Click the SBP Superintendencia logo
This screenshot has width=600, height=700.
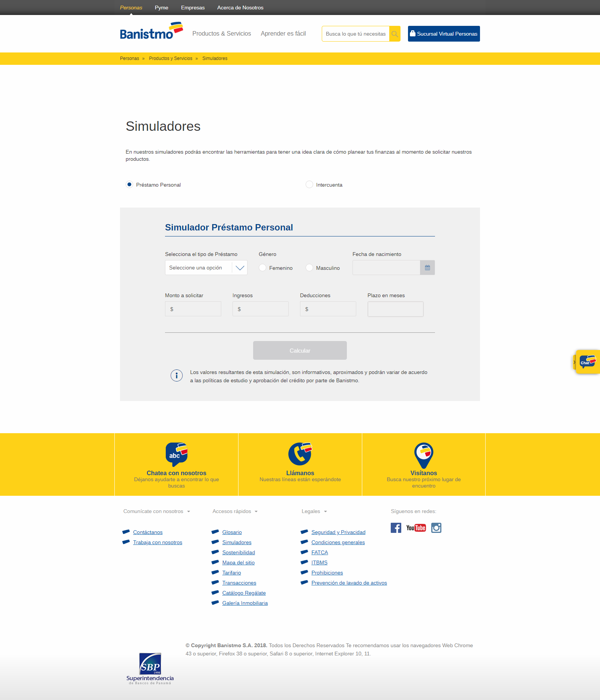tap(150, 669)
